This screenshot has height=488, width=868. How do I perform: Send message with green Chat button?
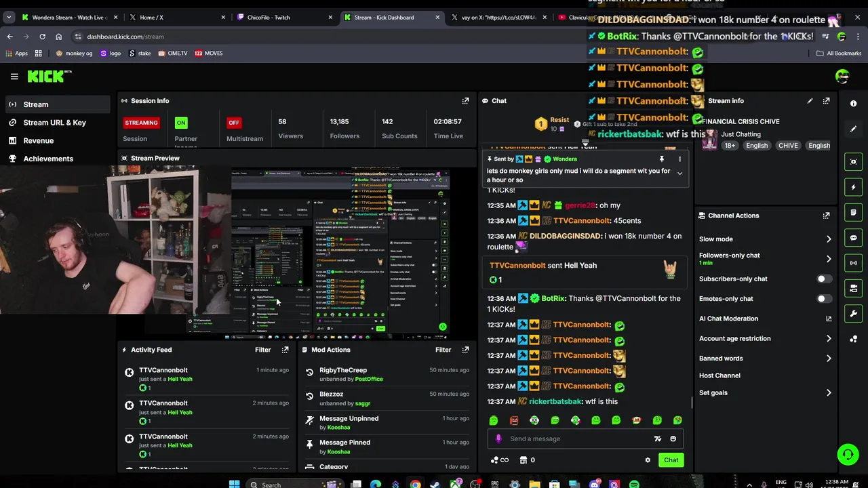click(x=671, y=460)
